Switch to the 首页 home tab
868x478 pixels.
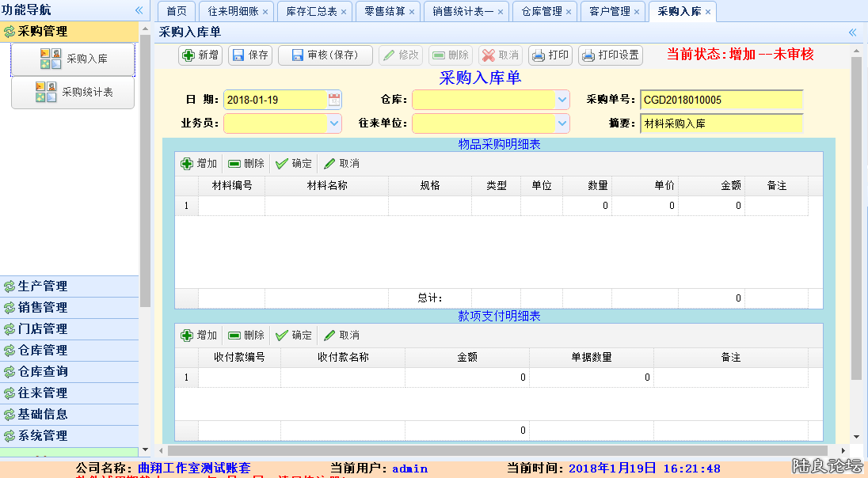177,12
